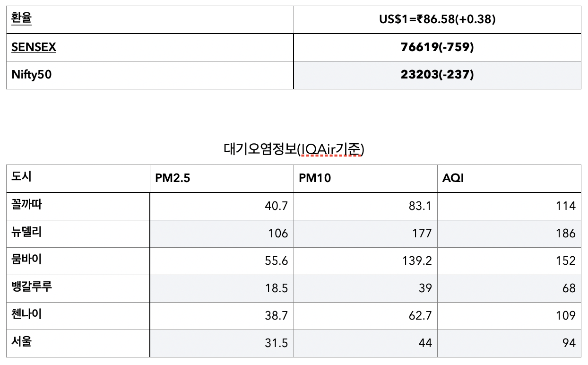Image resolution: width=588 pixels, height=365 pixels.
Task: Click 서울 AQI value 94
Action: [x=569, y=343]
